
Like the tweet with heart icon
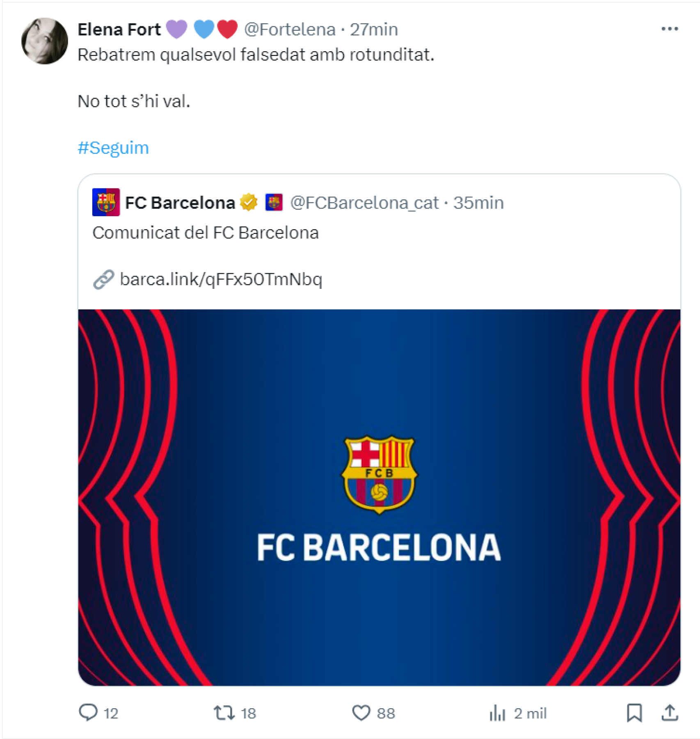361,713
